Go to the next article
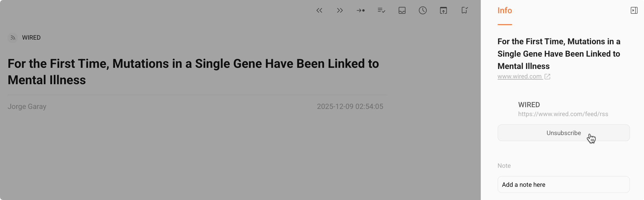The height and width of the screenshot is (200, 644). click(340, 10)
